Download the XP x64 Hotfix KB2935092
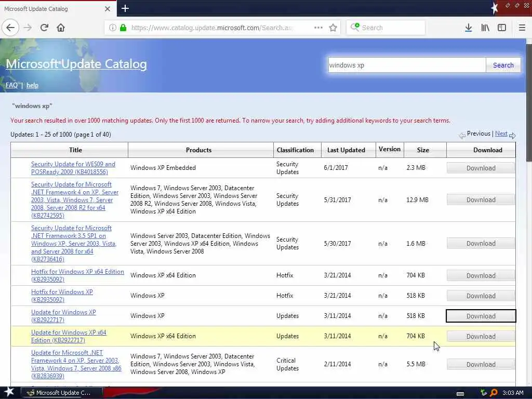Image resolution: width=532 pixels, height=399 pixels. [481, 275]
